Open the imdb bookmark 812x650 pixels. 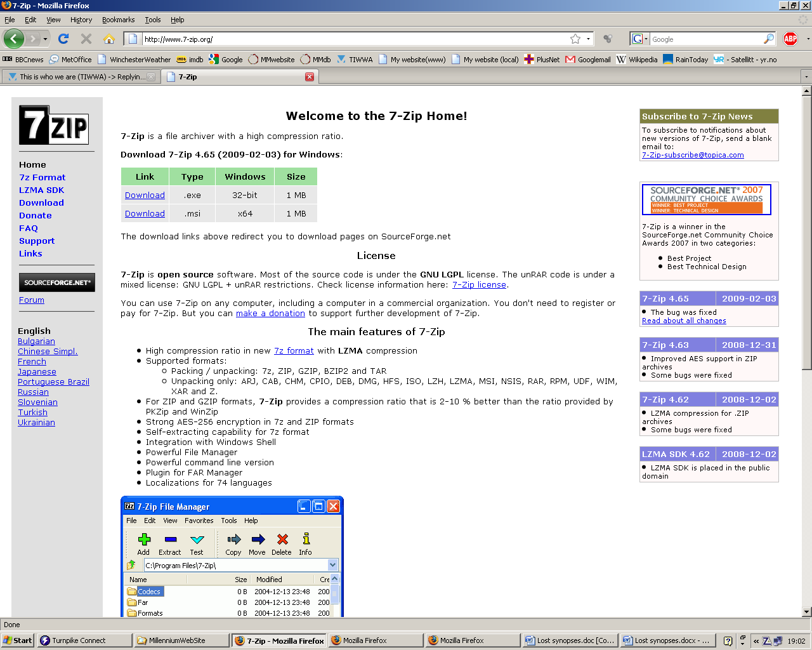(190, 60)
